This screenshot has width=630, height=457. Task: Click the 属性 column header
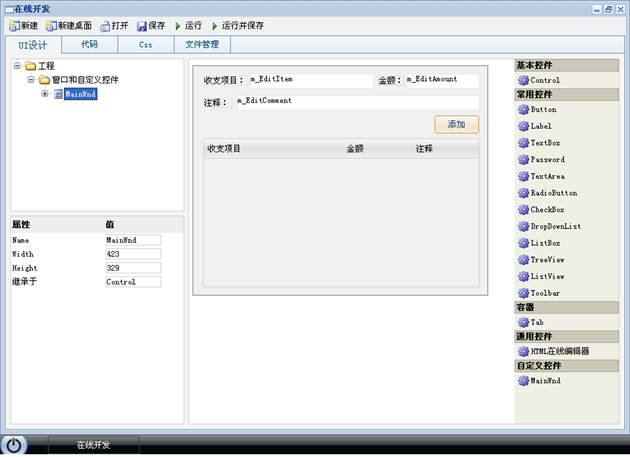pyautogui.click(x=21, y=225)
